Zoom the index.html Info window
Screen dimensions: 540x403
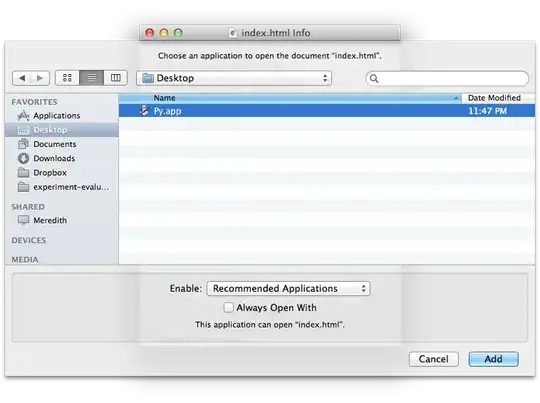tap(178, 33)
